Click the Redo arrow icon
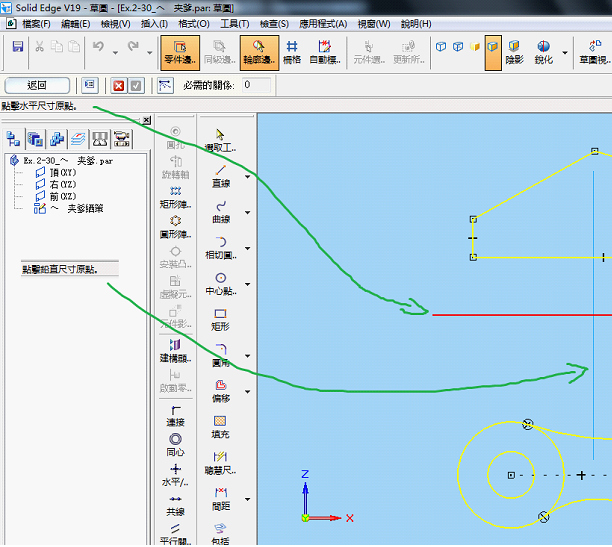Image resolution: width=612 pixels, height=547 pixels. click(133, 46)
